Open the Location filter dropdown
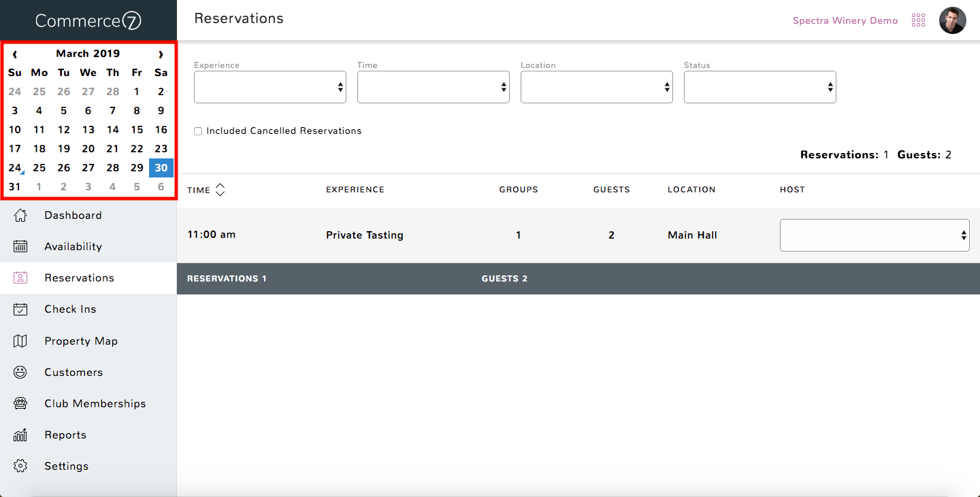 click(597, 87)
